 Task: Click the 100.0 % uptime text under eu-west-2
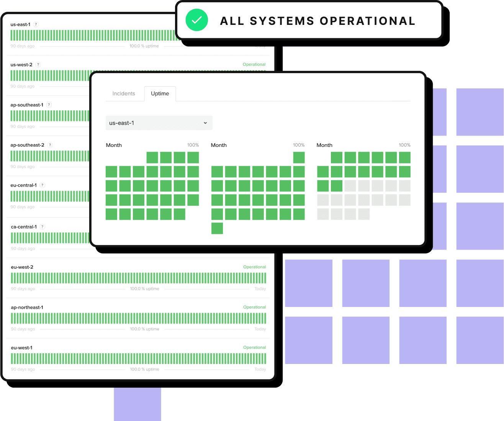click(x=145, y=289)
